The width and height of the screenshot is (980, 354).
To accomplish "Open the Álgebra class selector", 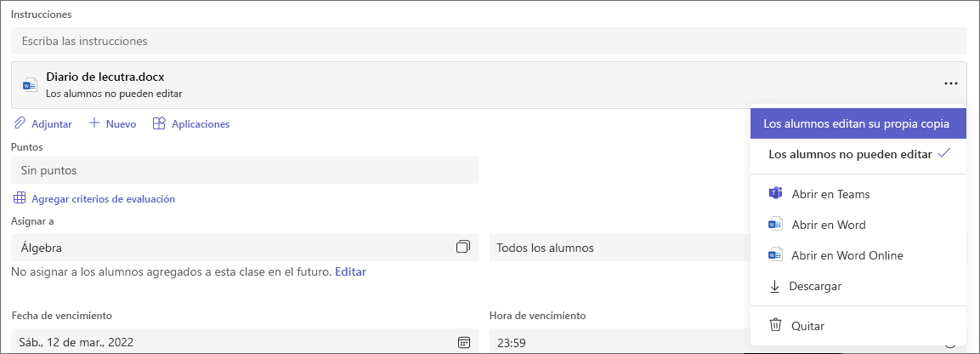I will 245,248.
